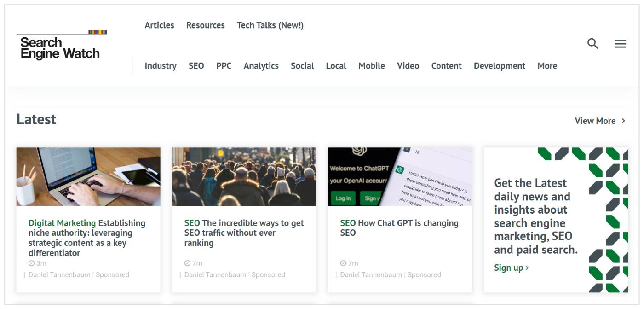Image resolution: width=644 pixels, height=309 pixels.
Task: Click the Search Engine Watch logo
Action: tap(61, 47)
